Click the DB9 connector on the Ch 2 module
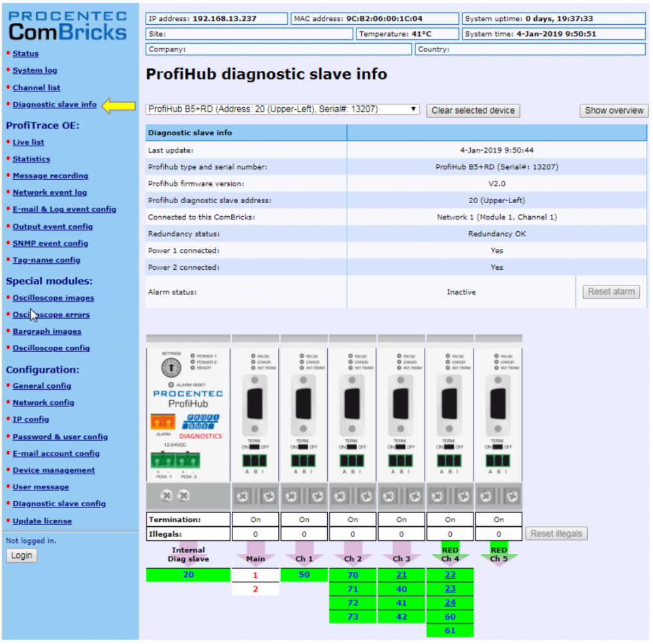Screen dimensions: 653x644 [352, 403]
